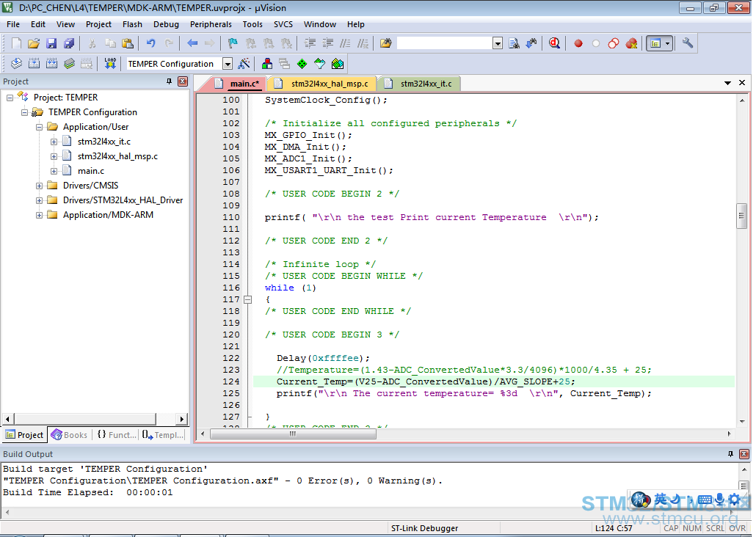756x537 pixels.
Task: Collapse the while loop code fold marker
Action: tap(248, 299)
